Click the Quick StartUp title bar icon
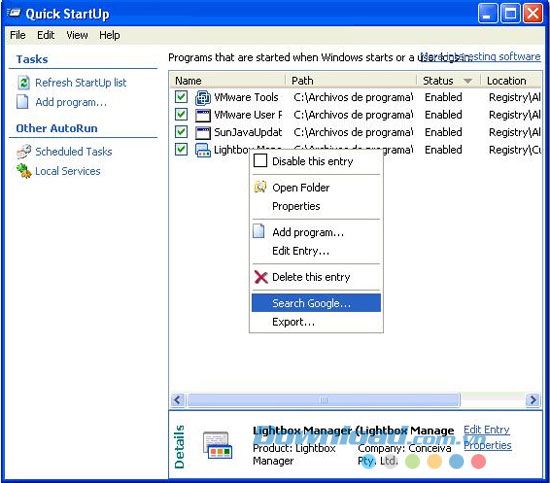The width and height of the screenshot is (550, 483). [x=14, y=13]
